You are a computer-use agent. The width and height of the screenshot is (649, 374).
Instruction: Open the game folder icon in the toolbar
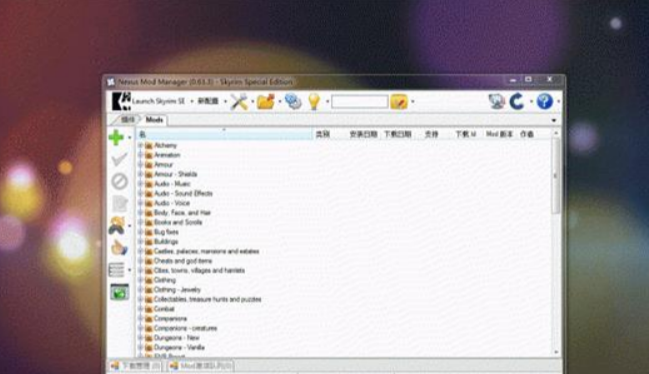click(266, 101)
